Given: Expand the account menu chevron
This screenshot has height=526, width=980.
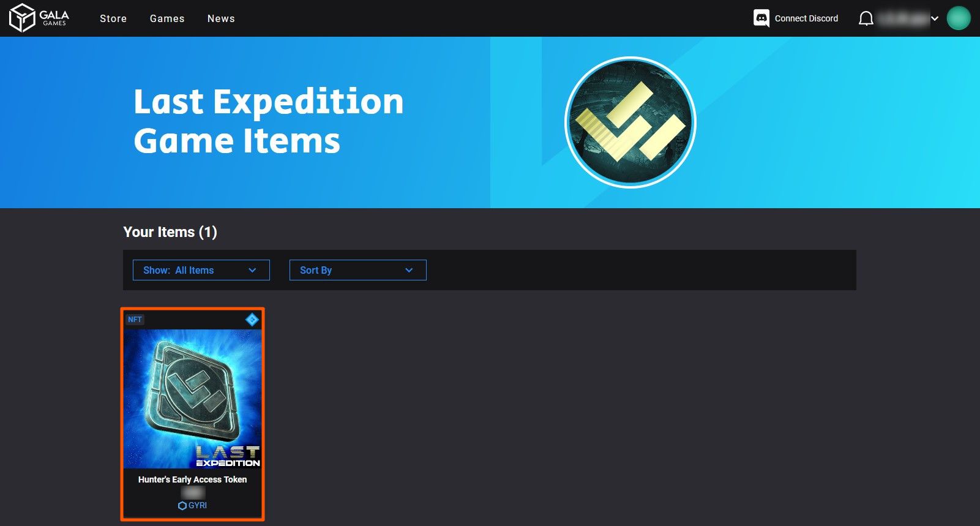Looking at the screenshot, I should (935, 18).
